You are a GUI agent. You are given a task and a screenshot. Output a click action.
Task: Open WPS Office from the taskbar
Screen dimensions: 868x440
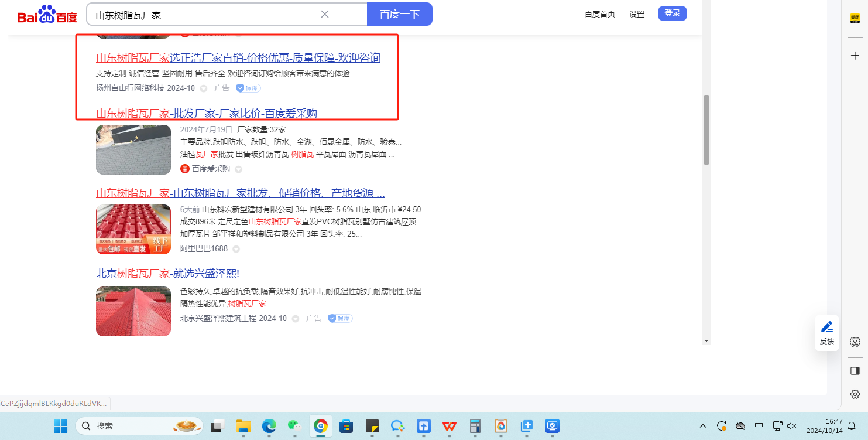[x=450, y=426]
